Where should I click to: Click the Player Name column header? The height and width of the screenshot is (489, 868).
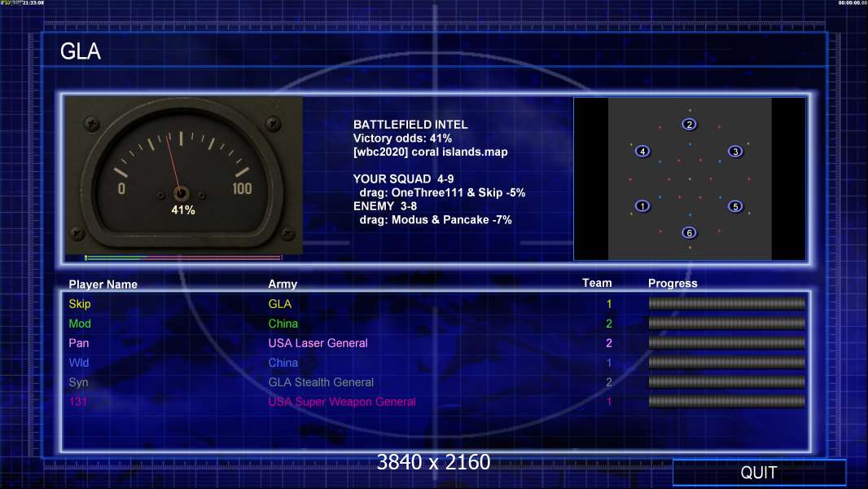(103, 284)
